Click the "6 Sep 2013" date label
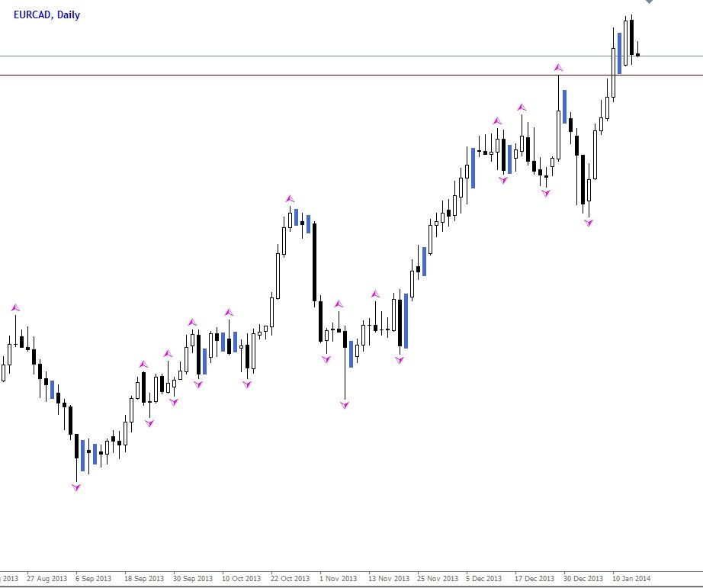 coord(93,578)
